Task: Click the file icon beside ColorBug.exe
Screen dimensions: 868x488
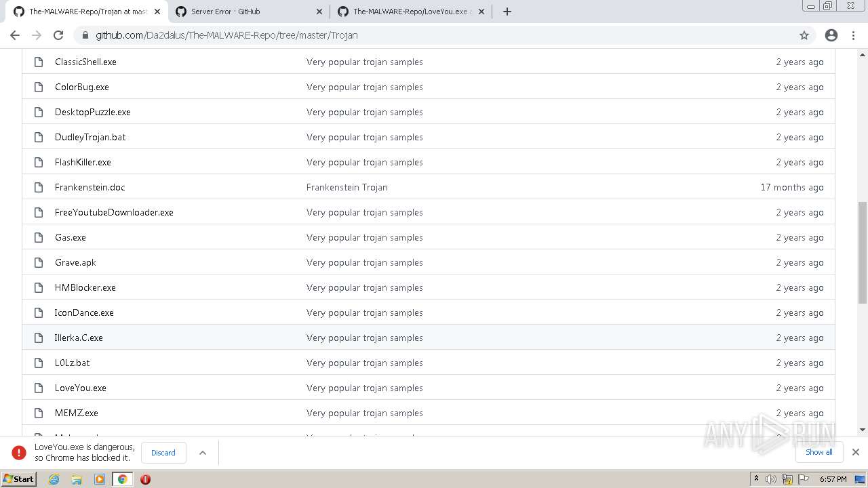Action: pyautogui.click(x=39, y=87)
